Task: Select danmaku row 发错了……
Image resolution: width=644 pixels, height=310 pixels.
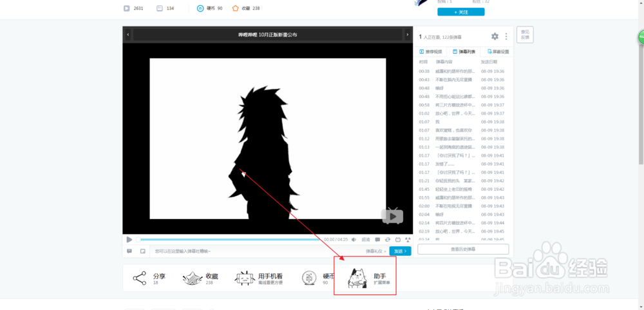Action: [463, 164]
